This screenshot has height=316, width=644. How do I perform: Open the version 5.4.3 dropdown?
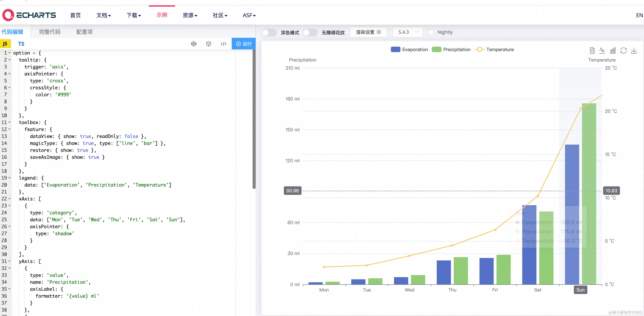[x=408, y=32]
